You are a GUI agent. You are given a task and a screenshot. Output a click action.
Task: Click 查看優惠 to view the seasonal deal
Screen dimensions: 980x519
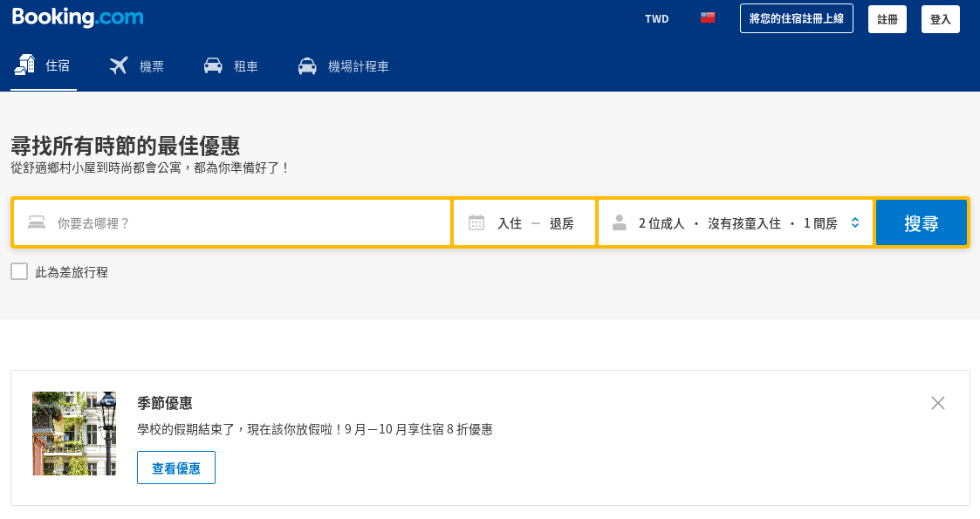pyautogui.click(x=175, y=468)
